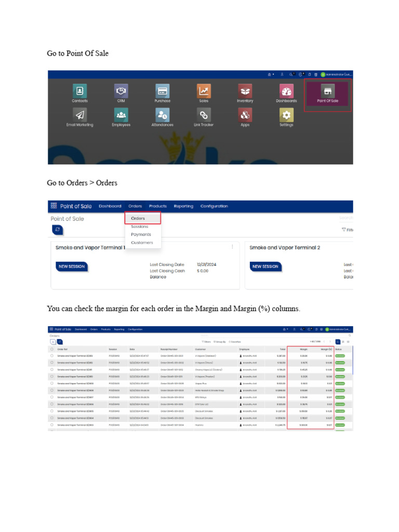Click Reporting in the Orders list navbar
Image resolution: width=399 pixels, height=532 pixels.
(x=119, y=329)
